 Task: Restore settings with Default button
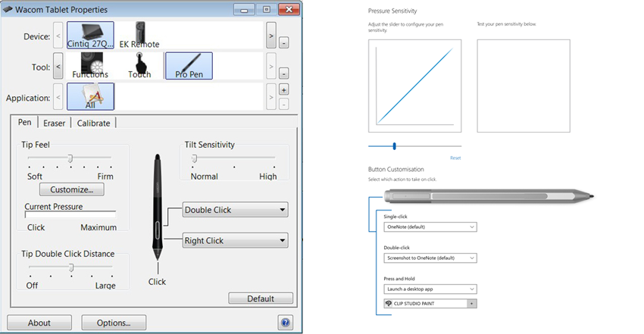[x=261, y=298]
